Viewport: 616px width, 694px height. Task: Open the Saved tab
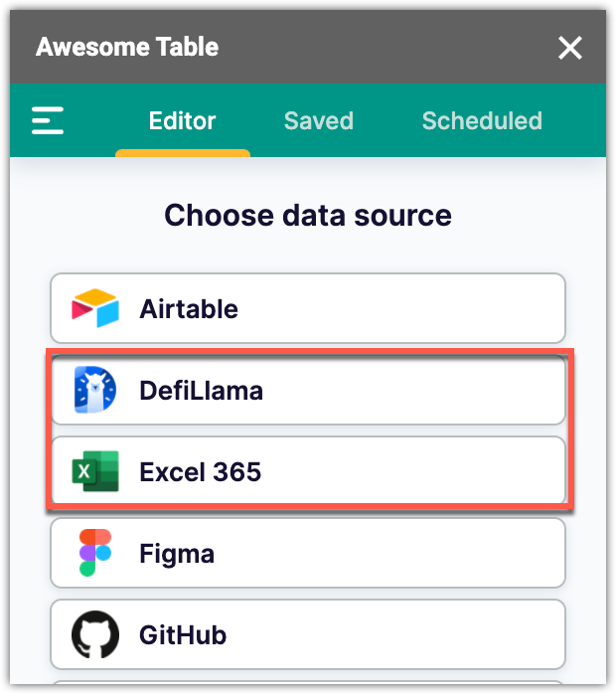tap(318, 121)
